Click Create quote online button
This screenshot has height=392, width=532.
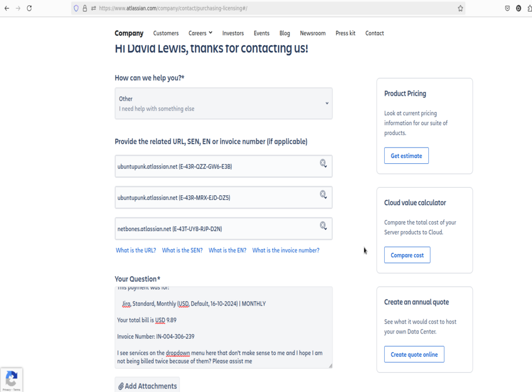tap(414, 354)
